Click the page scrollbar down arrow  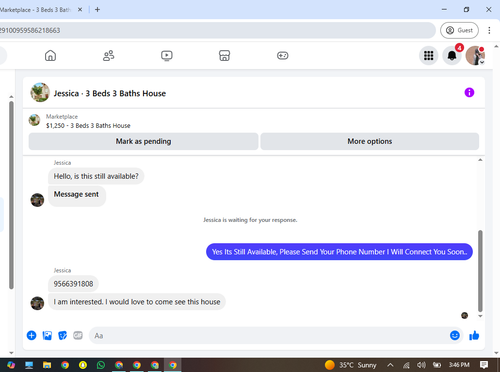[496, 353]
